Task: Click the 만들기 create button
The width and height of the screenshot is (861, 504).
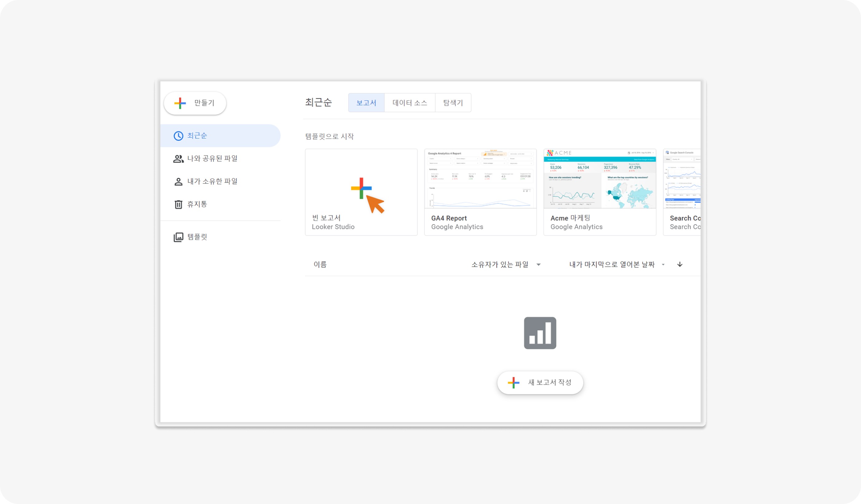Action: 195,103
